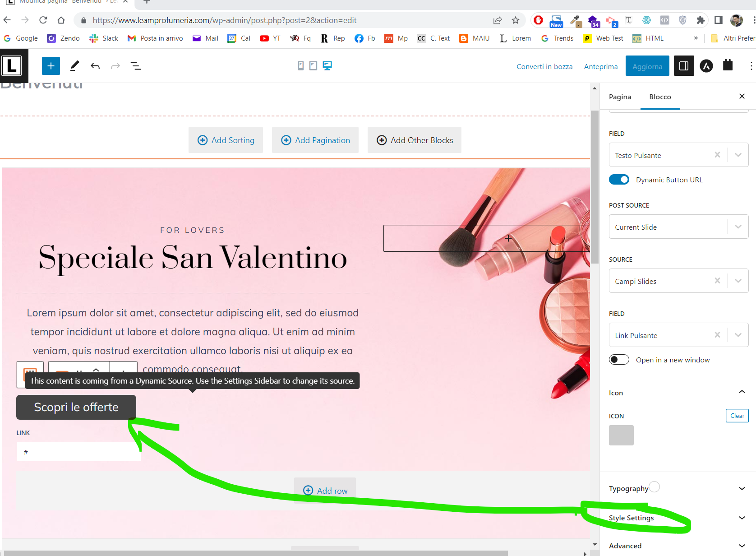Enable Open in a new window
Image resolution: width=756 pixels, height=556 pixels.
pos(619,360)
